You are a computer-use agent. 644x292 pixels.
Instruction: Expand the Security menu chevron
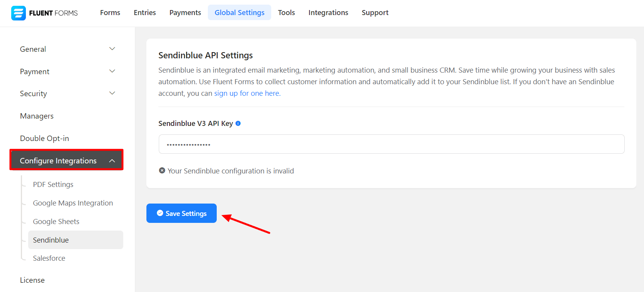112,93
